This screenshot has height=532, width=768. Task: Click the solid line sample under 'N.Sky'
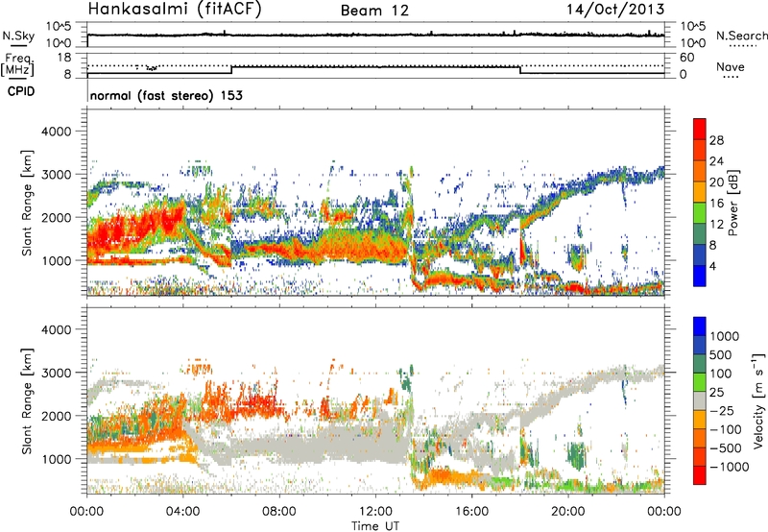[x=18, y=45]
